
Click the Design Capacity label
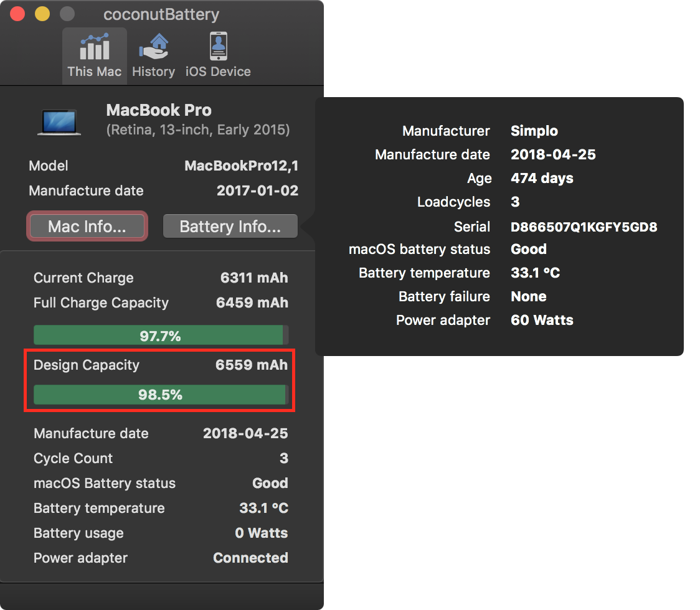[x=87, y=365]
